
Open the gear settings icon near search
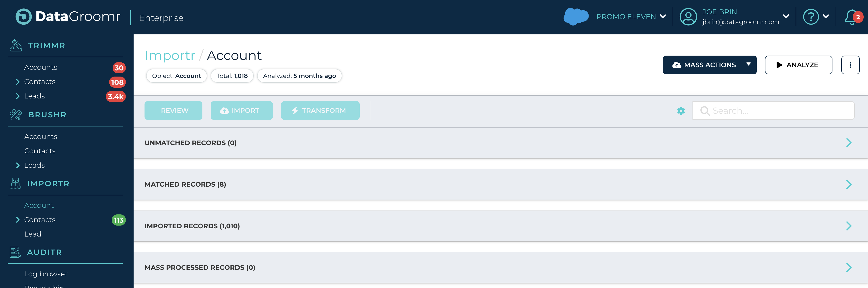click(681, 111)
